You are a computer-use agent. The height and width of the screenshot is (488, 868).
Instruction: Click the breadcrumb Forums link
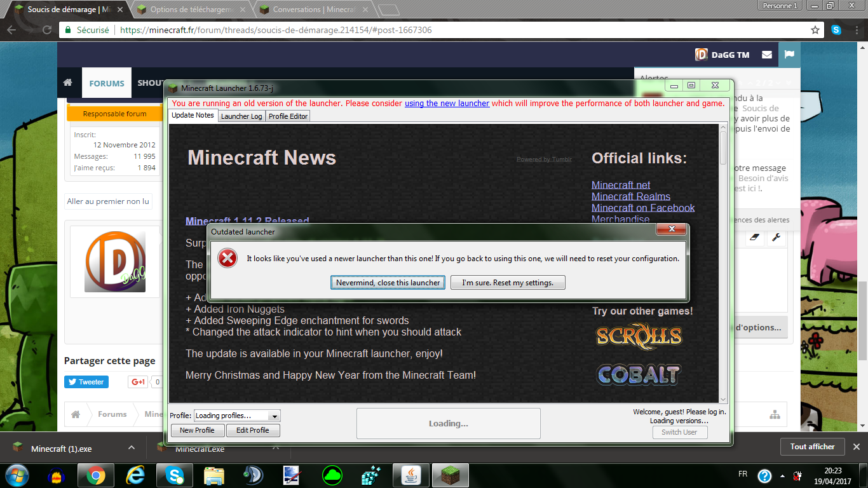[112, 414]
